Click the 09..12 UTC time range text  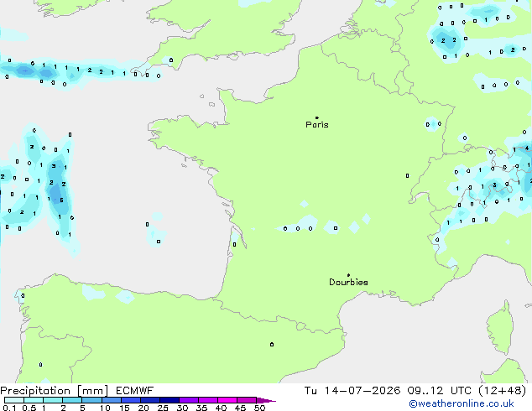(x=440, y=391)
